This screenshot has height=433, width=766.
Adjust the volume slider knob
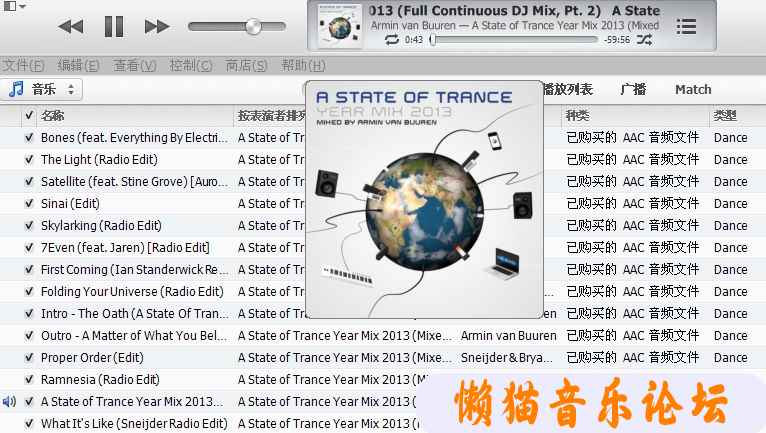253,26
